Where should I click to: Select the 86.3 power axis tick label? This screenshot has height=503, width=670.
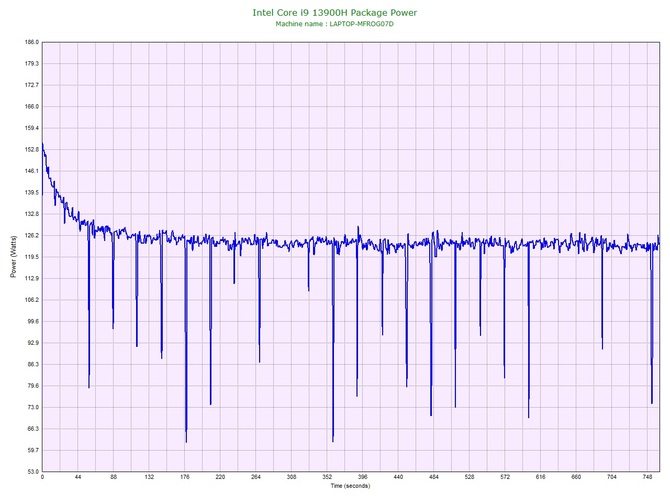pyautogui.click(x=33, y=365)
